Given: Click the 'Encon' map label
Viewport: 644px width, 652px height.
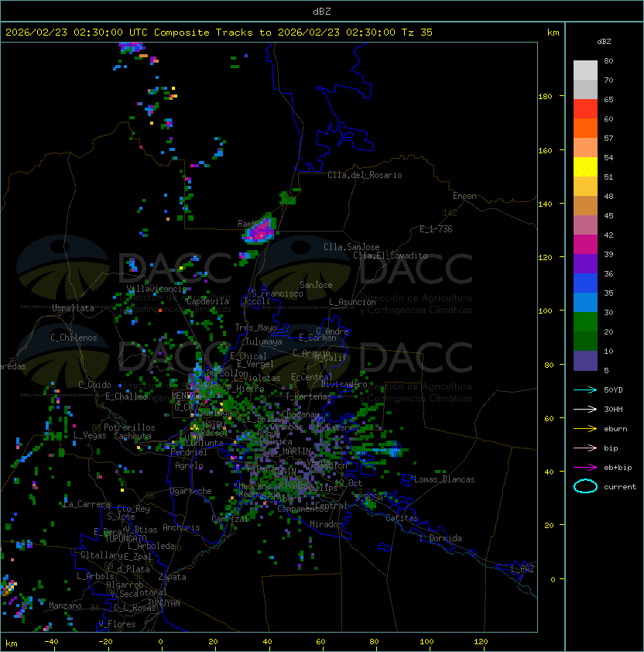Looking at the screenshot, I should (x=464, y=196).
